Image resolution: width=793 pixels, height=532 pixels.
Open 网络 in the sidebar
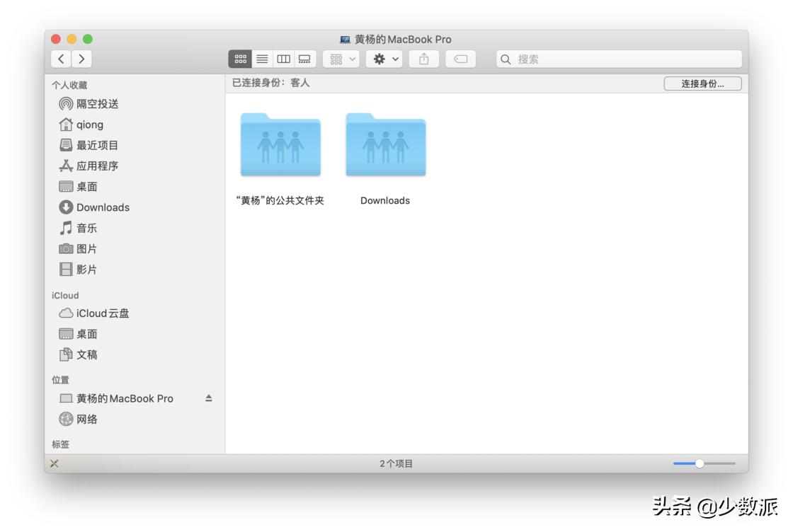click(86, 420)
